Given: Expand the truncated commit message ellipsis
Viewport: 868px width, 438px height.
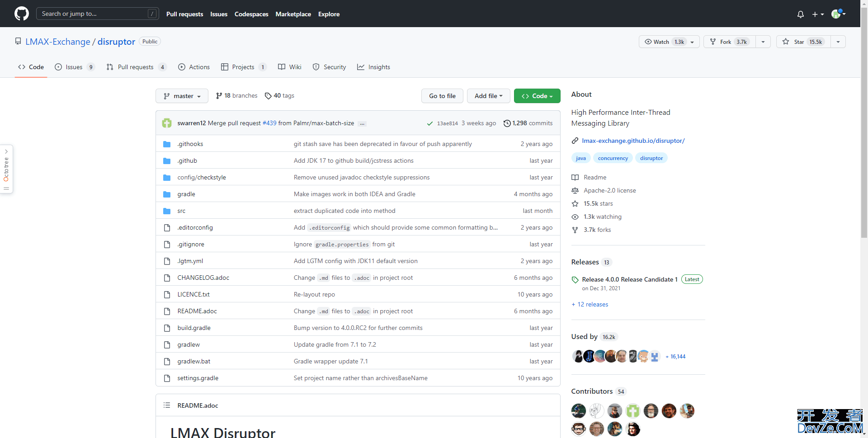Looking at the screenshot, I should coord(362,123).
